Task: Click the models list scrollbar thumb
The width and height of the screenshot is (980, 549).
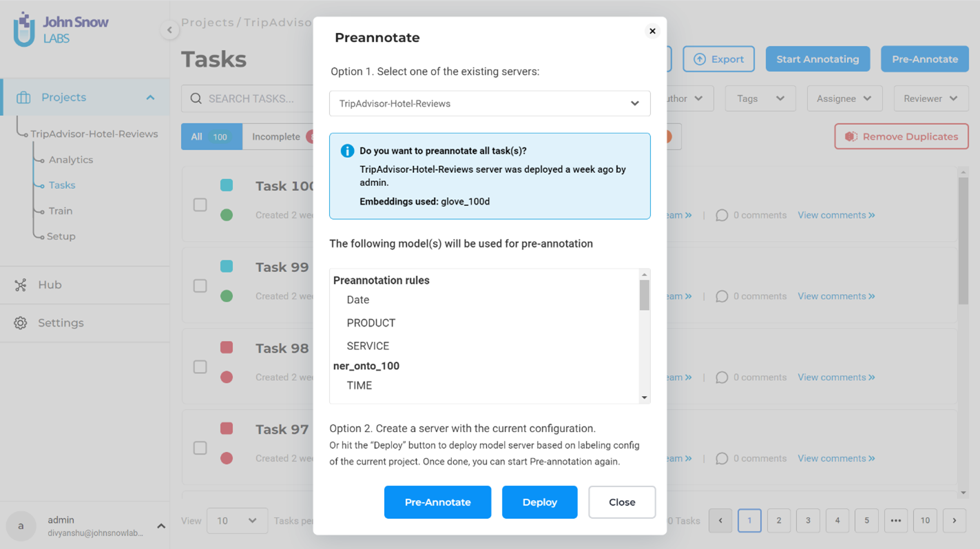Action: tap(645, 296)
